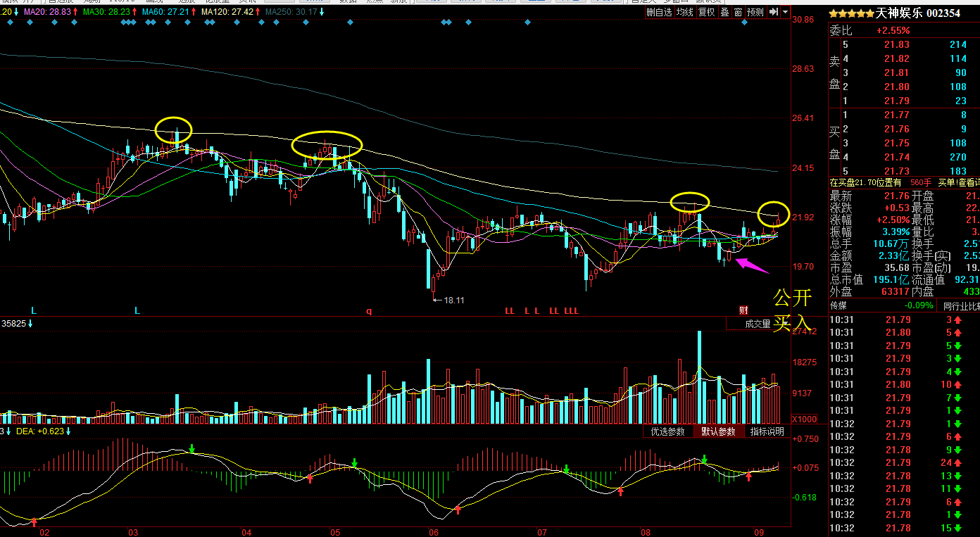This screenshot has height=537, width=980.
Task: Click the 振幅 3.39% value
Action: [x=895, y=232]
